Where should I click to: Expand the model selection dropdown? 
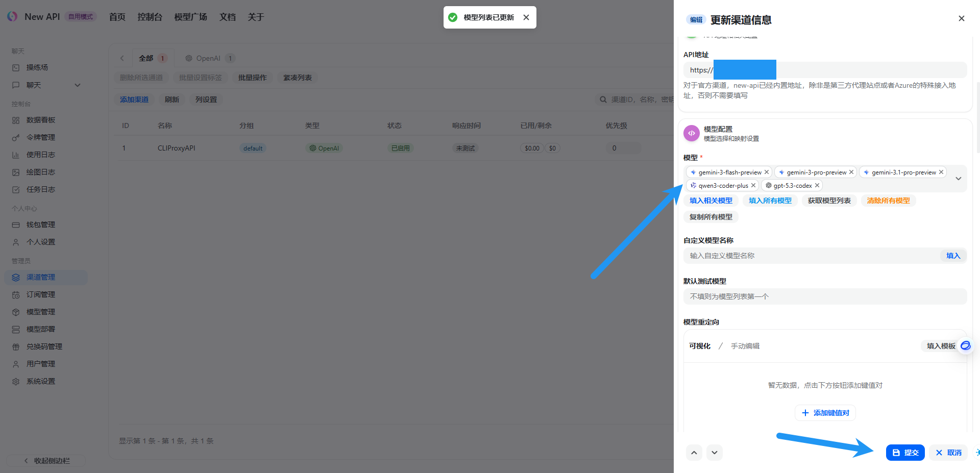pyautogui.click(x=958, y=179)
